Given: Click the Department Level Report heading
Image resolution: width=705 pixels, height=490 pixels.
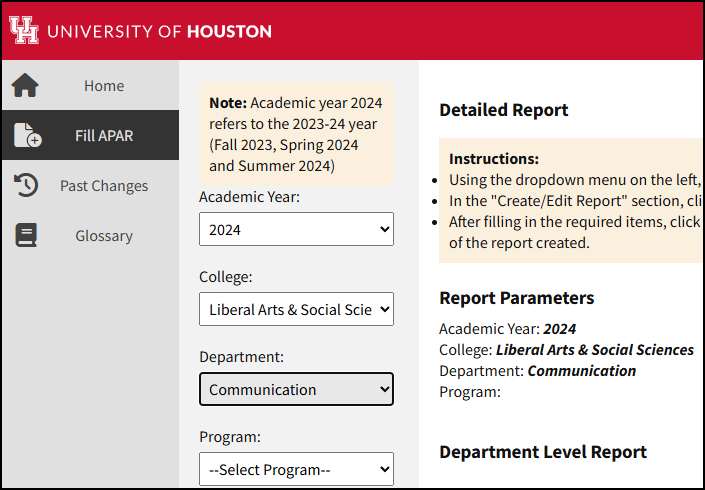Looking at the screenshot, I should point(542,452).
